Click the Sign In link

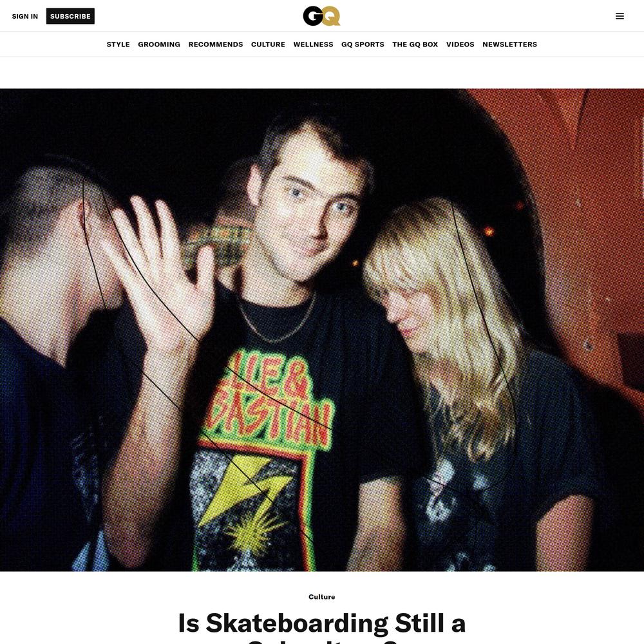[x=24, y=17]
